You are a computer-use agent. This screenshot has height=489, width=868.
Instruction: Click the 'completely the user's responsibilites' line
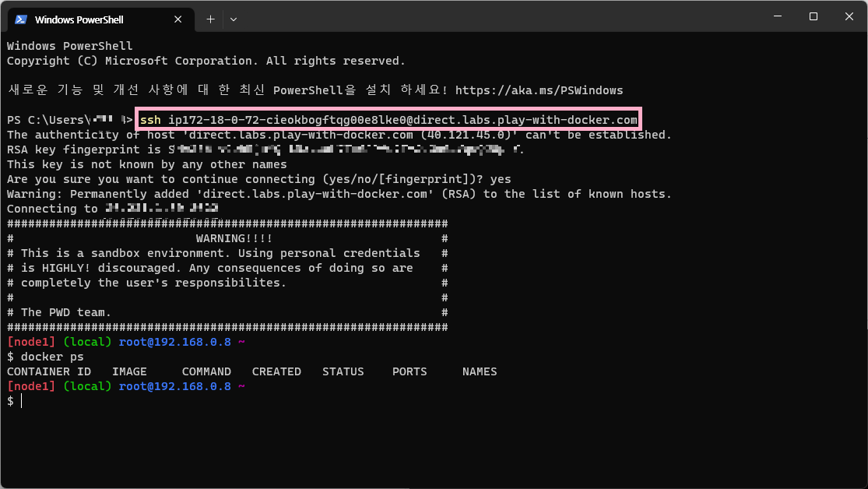153,283
